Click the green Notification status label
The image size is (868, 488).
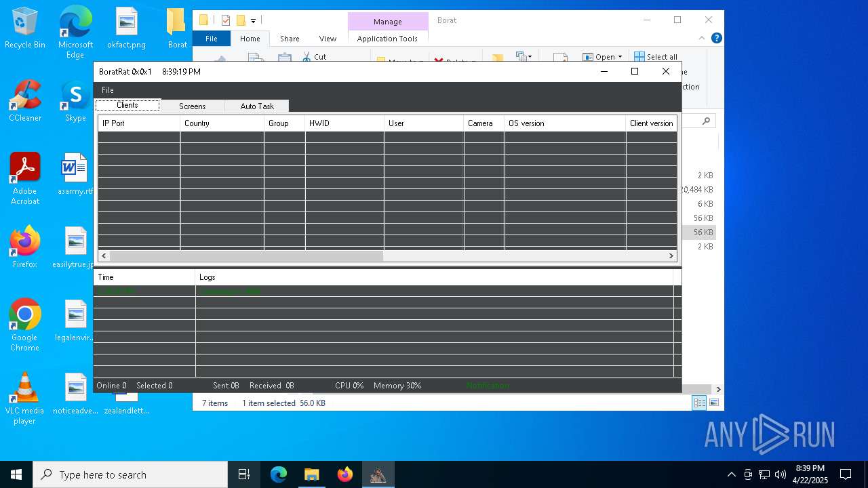click(x=488, y=386)
